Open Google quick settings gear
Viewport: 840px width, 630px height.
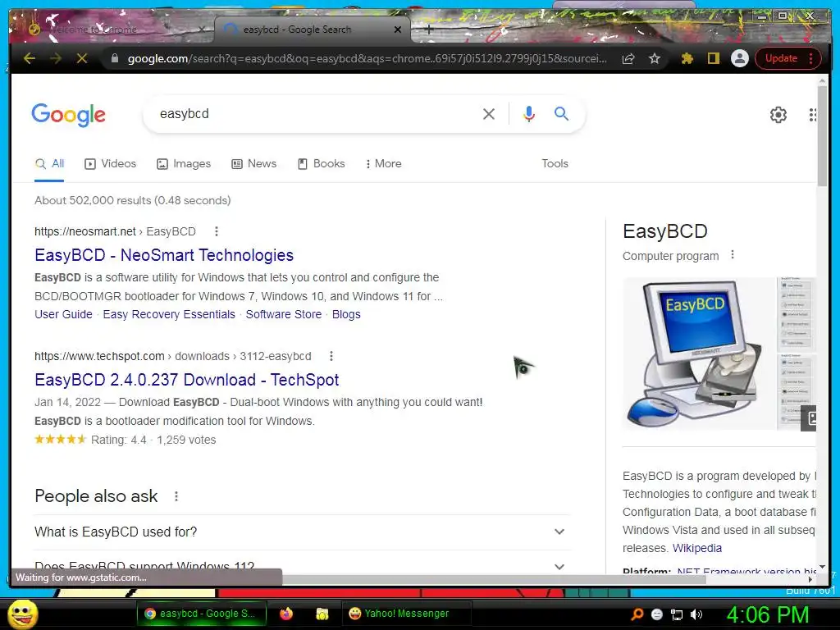(x=778, y=114)
